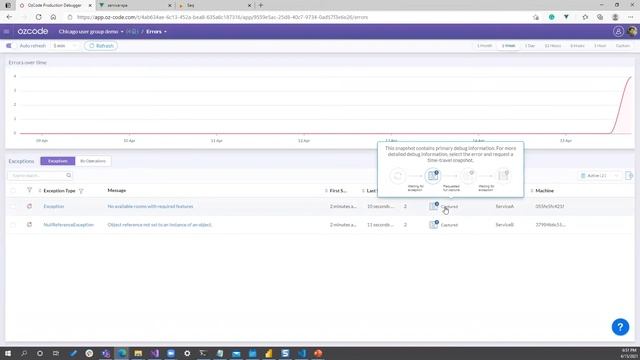The height and width of the screenshot is (360, 640).
Task: Click the browser address bar URL
Action: [222, 17]
